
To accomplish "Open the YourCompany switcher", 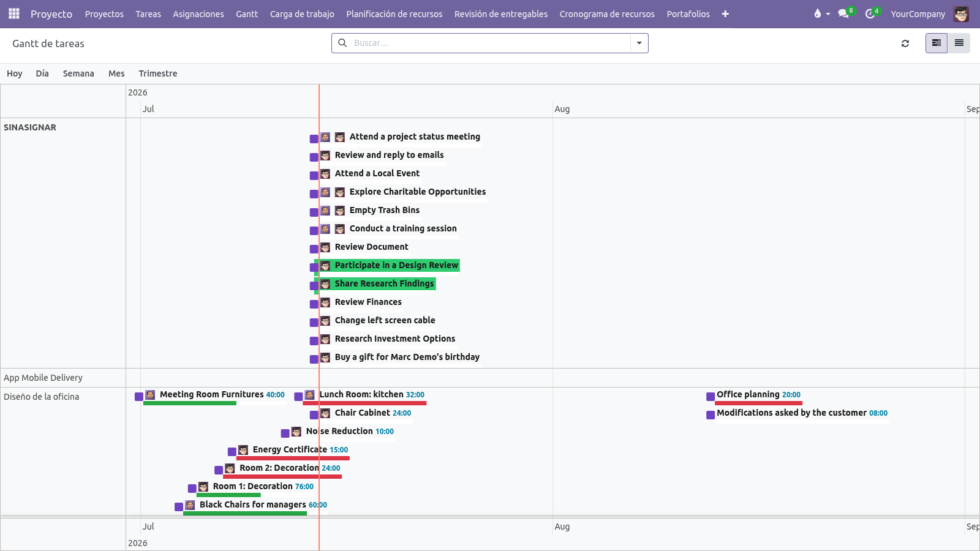I will [918, 14].
